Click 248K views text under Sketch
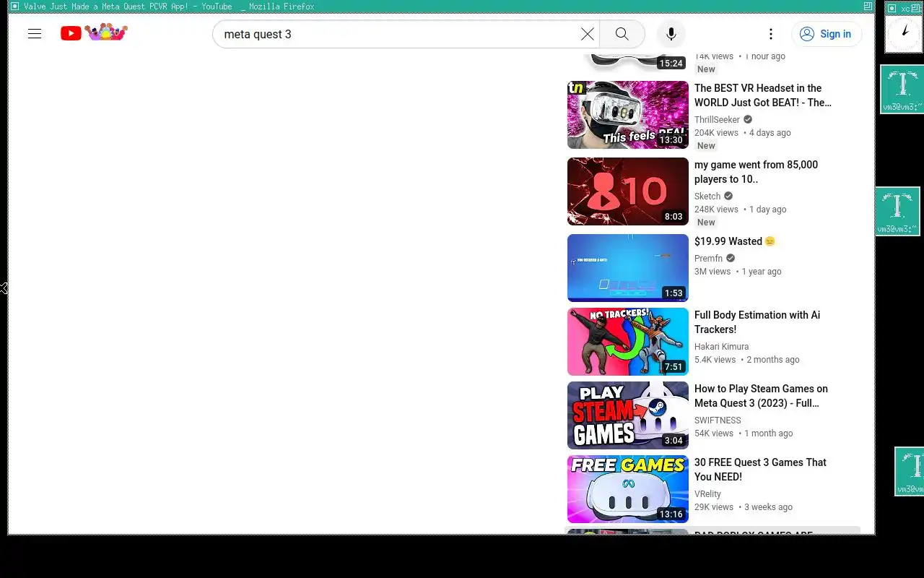This screenshot has width=924, height=578. click(716, 210)
